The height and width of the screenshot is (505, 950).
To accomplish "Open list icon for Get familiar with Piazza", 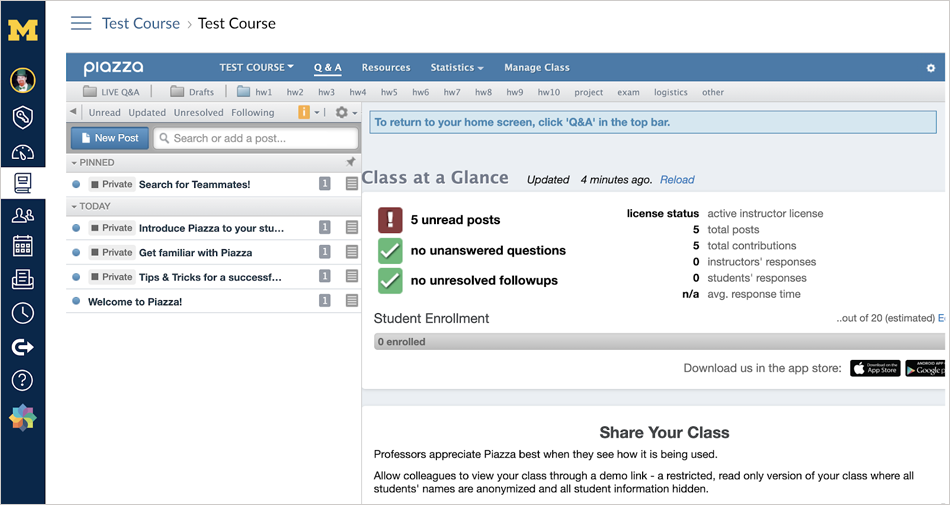I will point(351,252).
